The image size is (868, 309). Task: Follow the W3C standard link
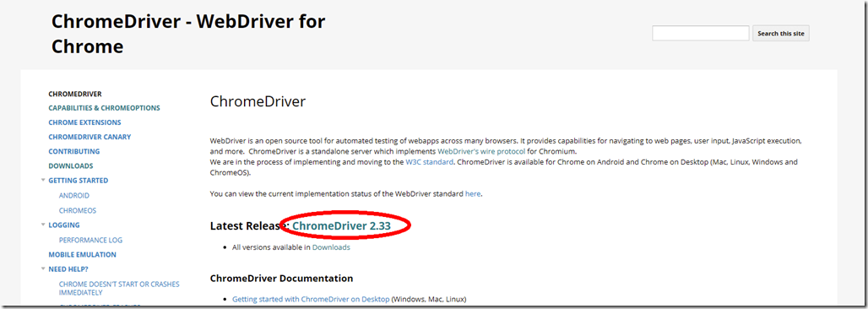click(430, 162)
